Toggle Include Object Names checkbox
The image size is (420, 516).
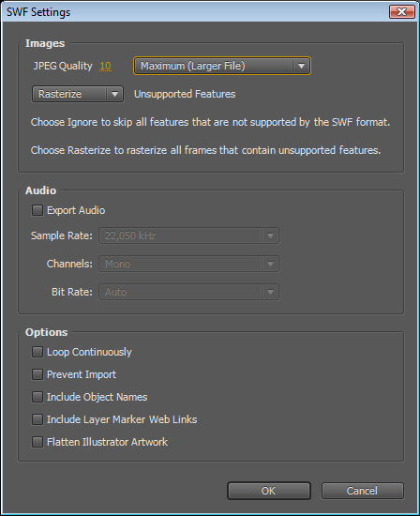pyautogui.click(x=37, y=397)
